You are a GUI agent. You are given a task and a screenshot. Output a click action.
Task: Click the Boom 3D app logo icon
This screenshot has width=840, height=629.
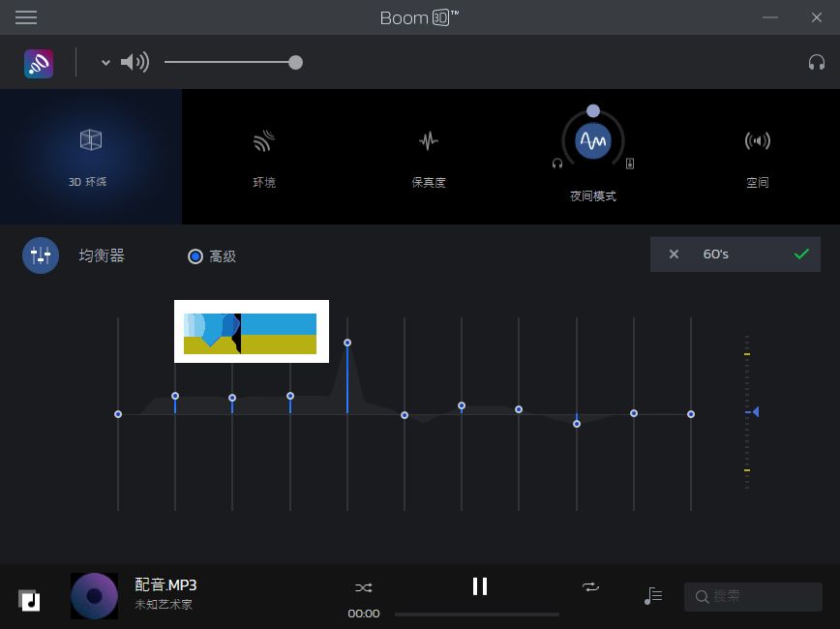(39, 63)
